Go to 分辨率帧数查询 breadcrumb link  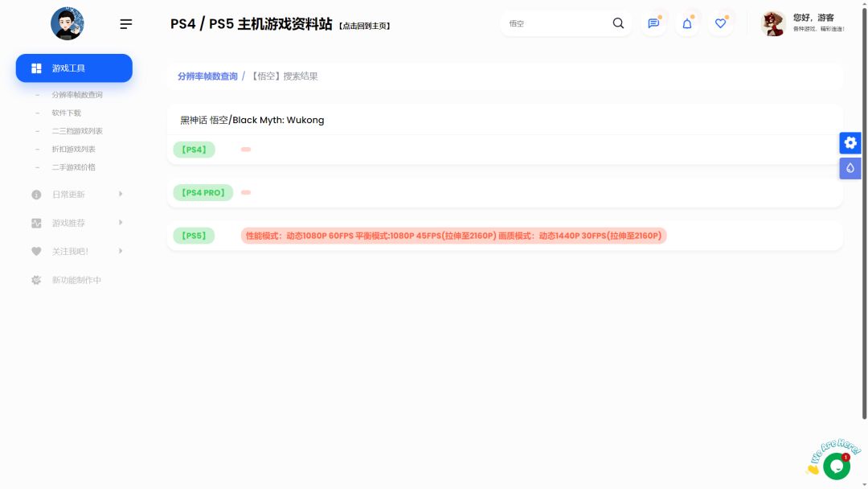click(x=207, y=76)
